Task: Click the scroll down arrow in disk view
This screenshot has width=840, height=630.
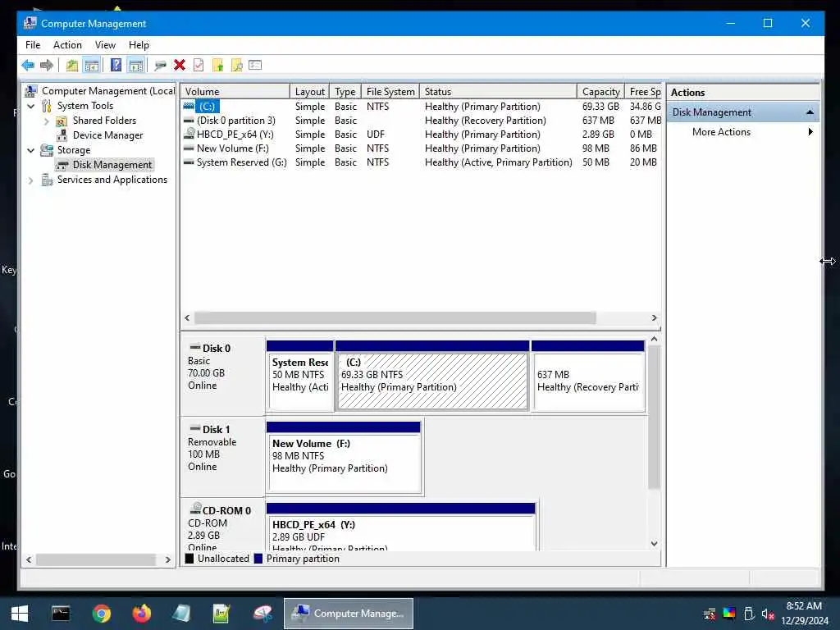Action: [654, 544]
